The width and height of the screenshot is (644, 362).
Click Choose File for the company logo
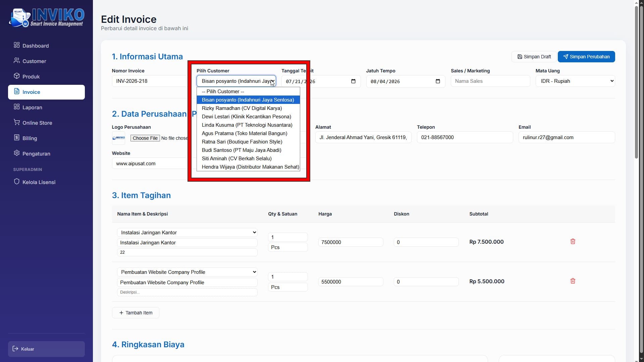click(145, 138)
